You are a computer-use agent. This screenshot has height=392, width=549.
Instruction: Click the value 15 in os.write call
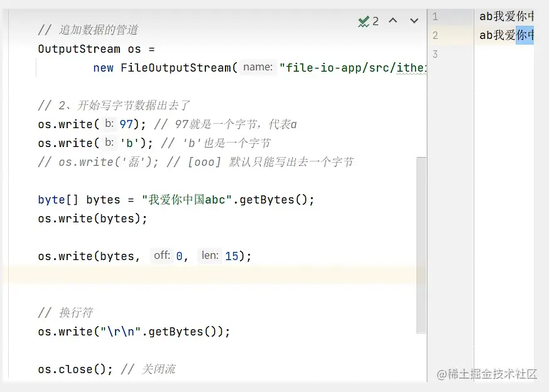click(231, 256)
